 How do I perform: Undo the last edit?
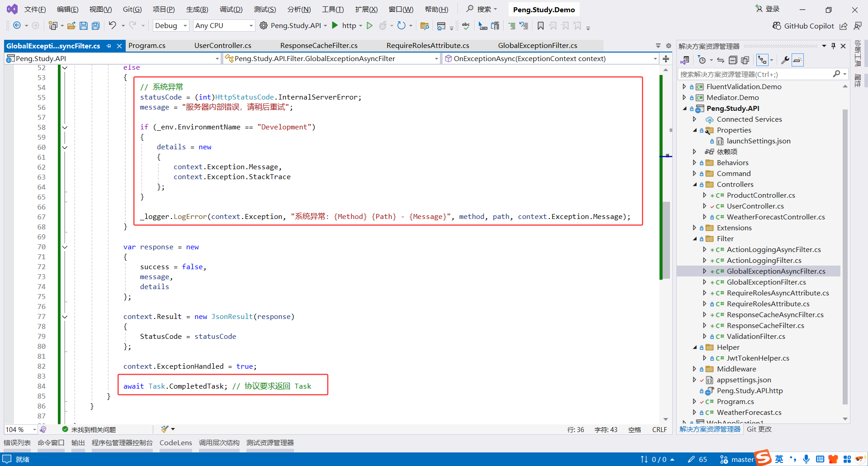coord(113,25)
